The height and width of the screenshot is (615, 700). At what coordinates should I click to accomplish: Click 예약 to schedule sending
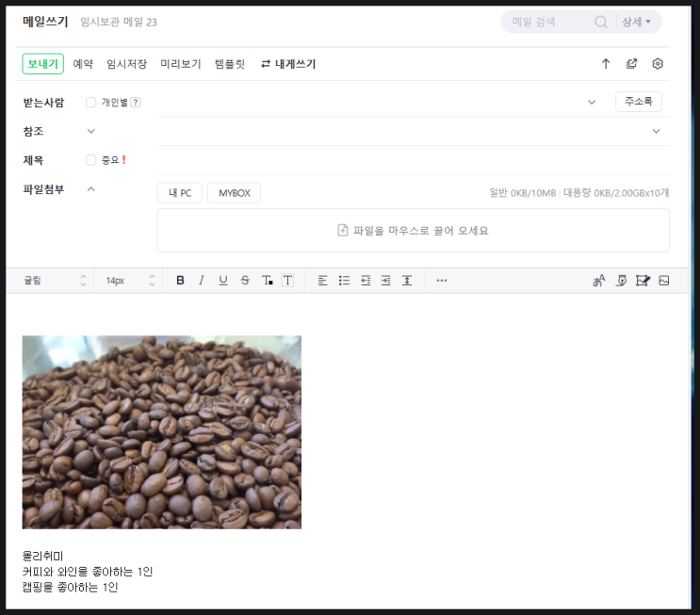(x=83, y=64)
